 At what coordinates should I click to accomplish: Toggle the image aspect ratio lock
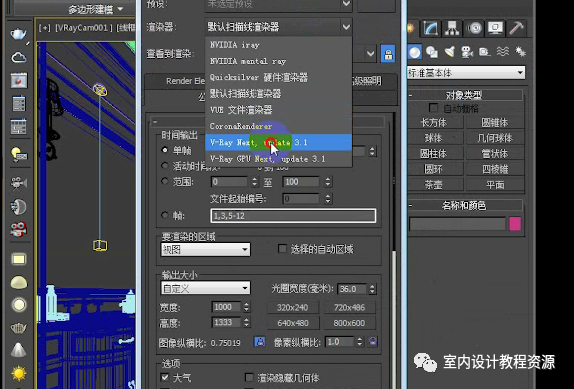(x=260, y=342)
